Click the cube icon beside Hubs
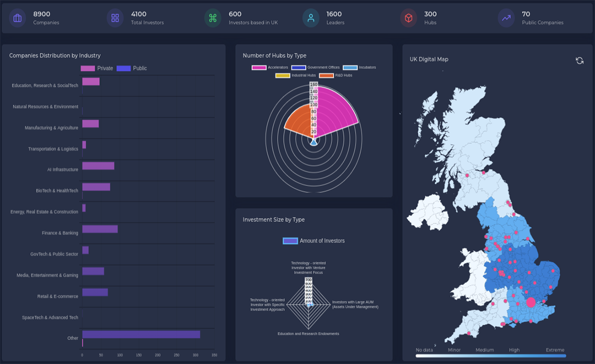The width and height of the screenshot is (595, 364). [x=408, y=18]
